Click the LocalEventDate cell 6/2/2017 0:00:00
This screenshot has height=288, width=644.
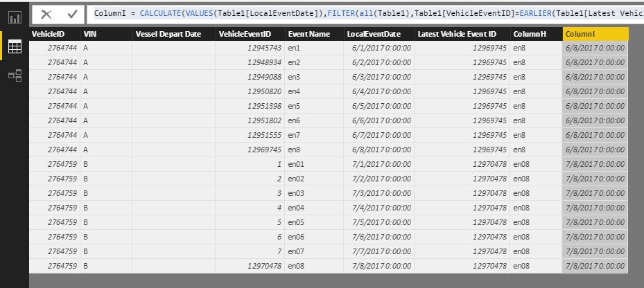pyautogui.click(x=379, y=62)
